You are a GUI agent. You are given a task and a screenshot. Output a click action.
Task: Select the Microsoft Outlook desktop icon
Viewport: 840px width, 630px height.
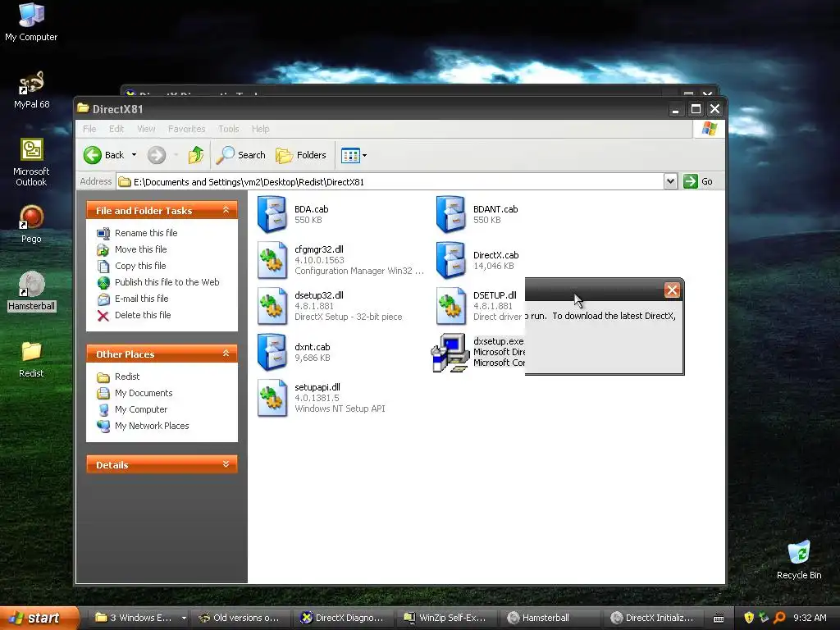pyautogui.click(x=31, y=162)
